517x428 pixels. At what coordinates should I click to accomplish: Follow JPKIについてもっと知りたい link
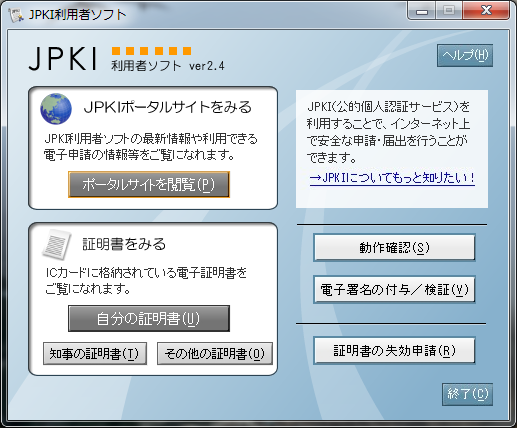pos(392,178)
